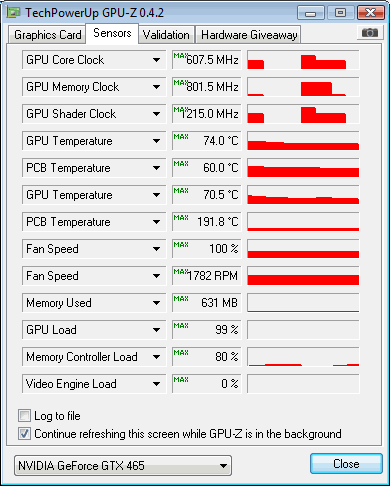Click the MAX indicator beside GPU Load

click(181, 326)
